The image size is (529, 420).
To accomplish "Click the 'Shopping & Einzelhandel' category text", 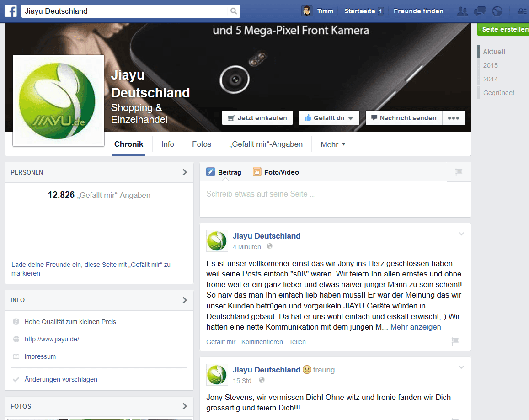I will (x=139, y=113).
